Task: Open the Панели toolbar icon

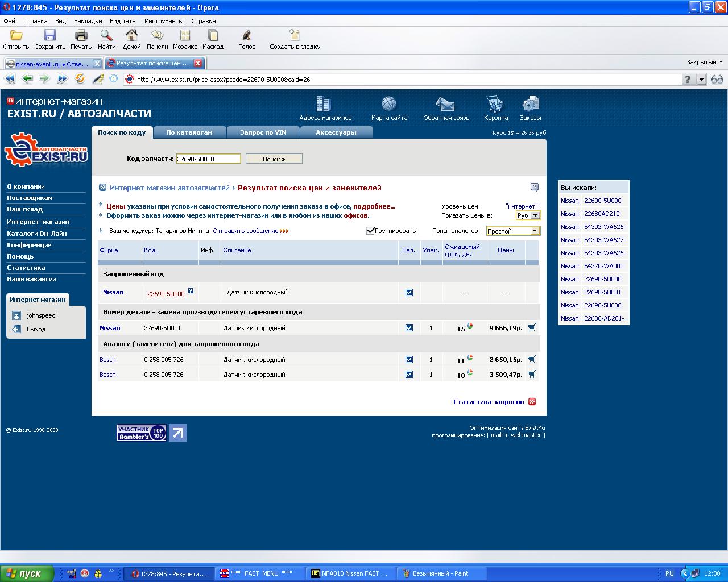Action: coord(157,35)
